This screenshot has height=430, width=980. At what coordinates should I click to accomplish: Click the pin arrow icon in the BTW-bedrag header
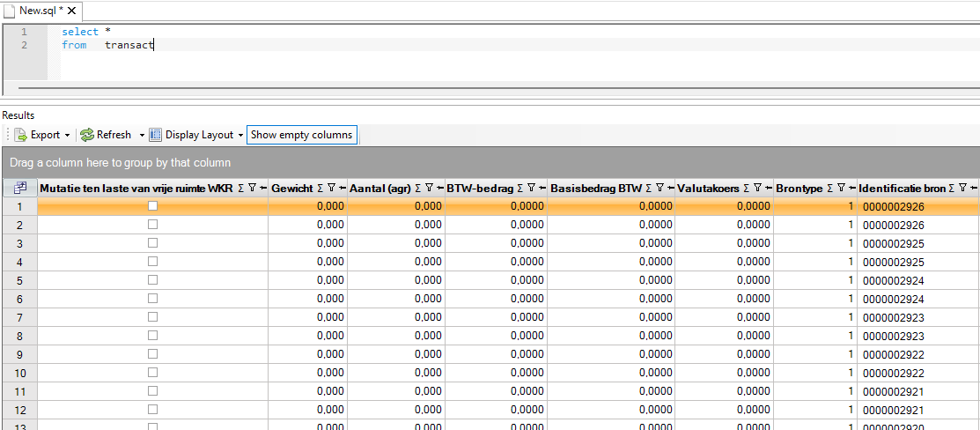coord(542,187)
